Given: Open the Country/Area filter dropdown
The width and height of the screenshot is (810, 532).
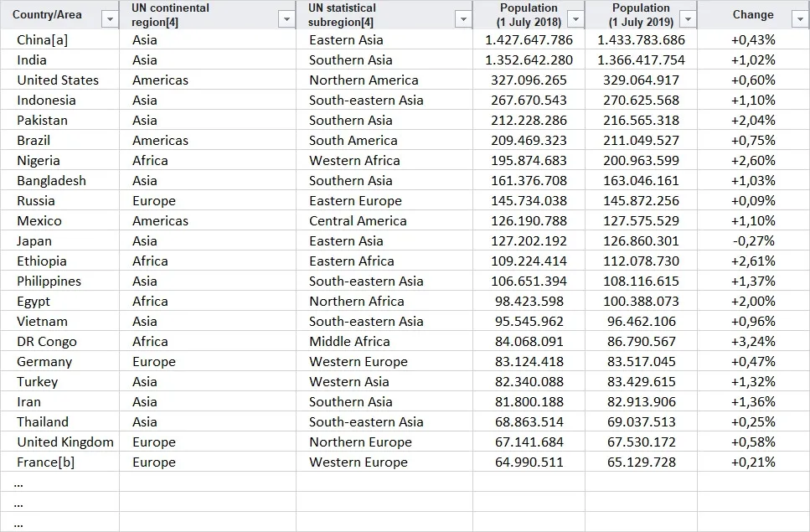Looking at the screenshot, I should pos(109,19).
